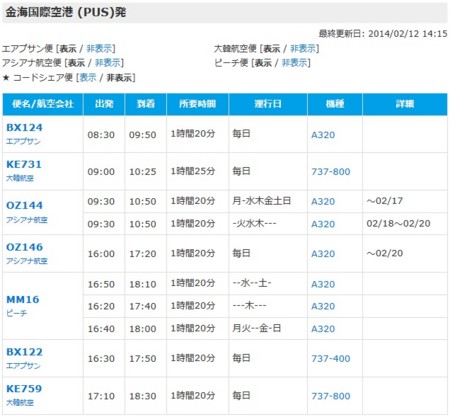Click the 到着 column header
This screenshot has width=450, height=417.
(x=146, y=104)
